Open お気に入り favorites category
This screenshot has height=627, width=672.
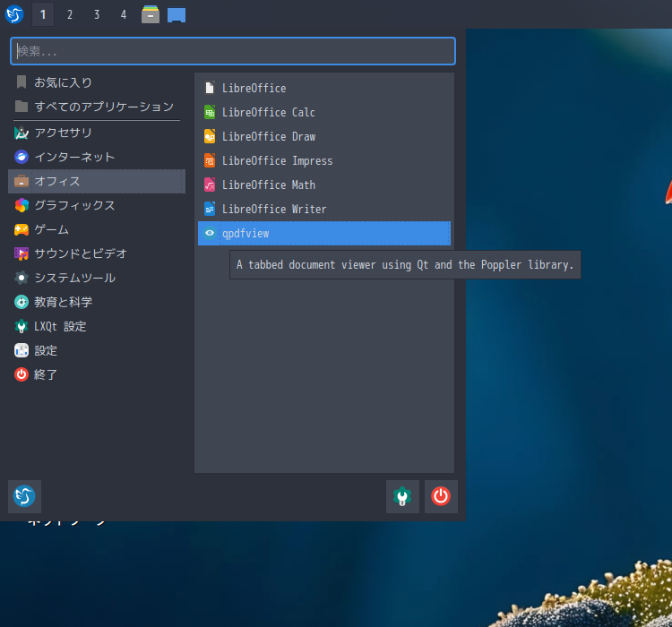point(97,82)
